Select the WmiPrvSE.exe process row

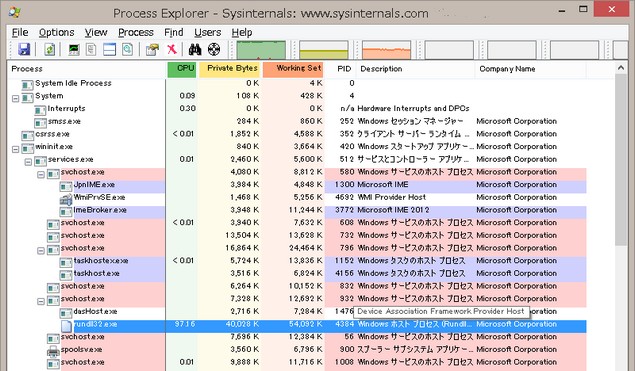[x=297, y=197]
